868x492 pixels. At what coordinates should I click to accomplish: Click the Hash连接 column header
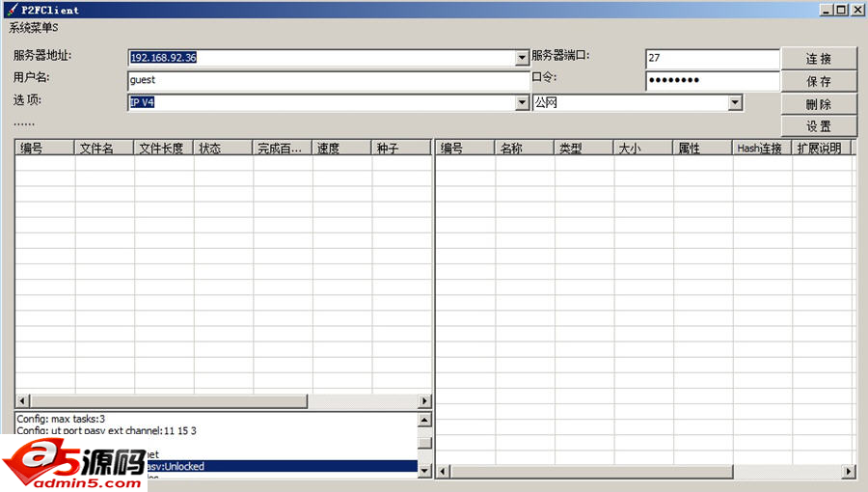[x=762, y=148]
